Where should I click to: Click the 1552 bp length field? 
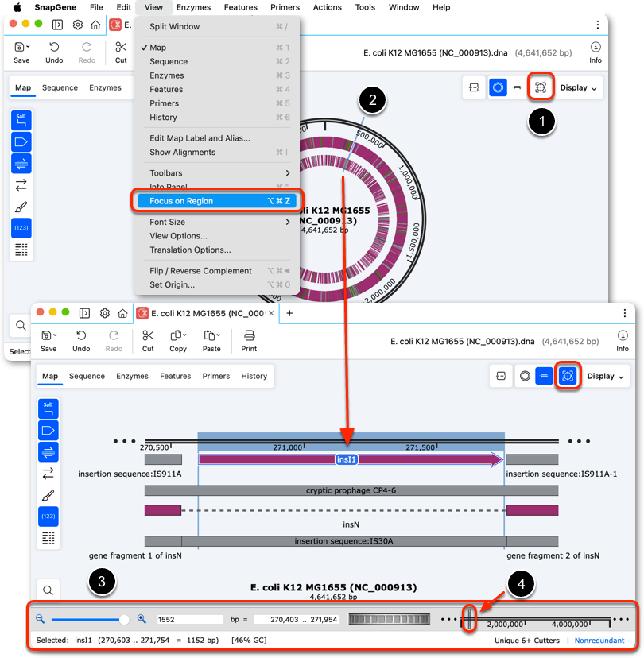[x=190, y=619]
